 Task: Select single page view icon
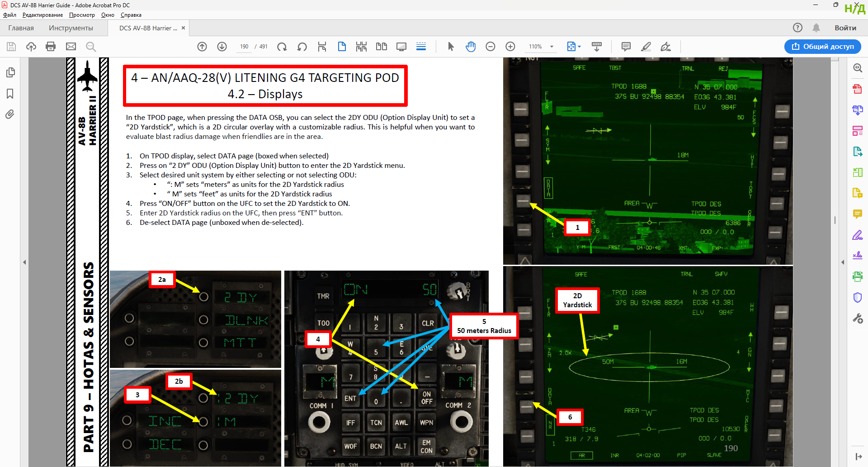[342, 47]
